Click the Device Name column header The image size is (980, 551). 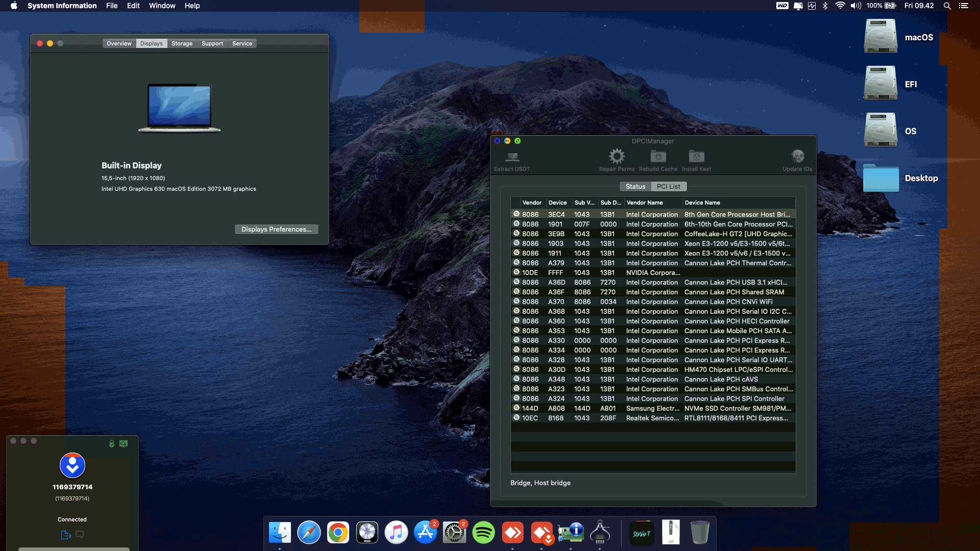[x=738, y=203]
